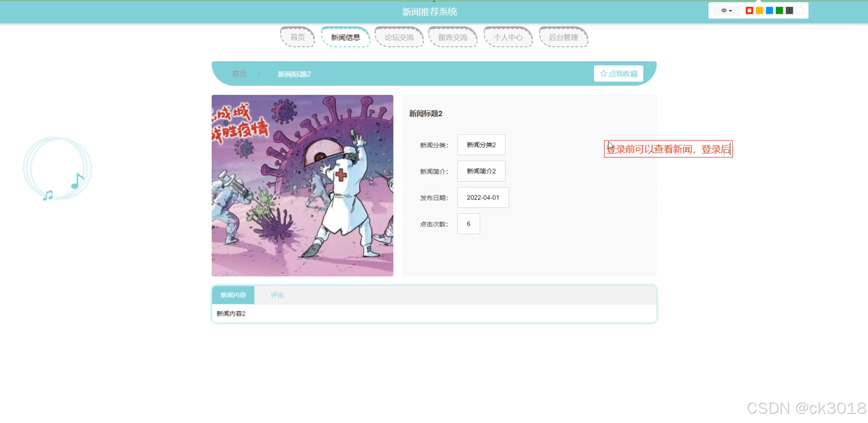Select the orange color swatch

point(760,11)
